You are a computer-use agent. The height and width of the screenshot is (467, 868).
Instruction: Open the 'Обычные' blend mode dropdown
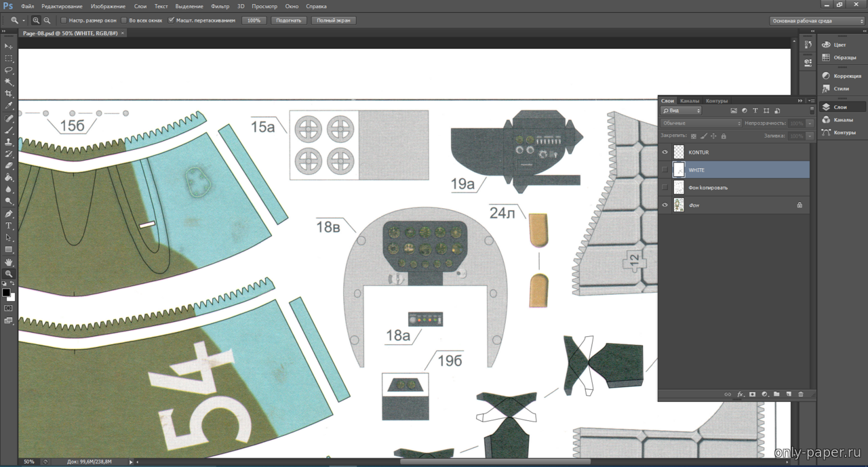701,123
